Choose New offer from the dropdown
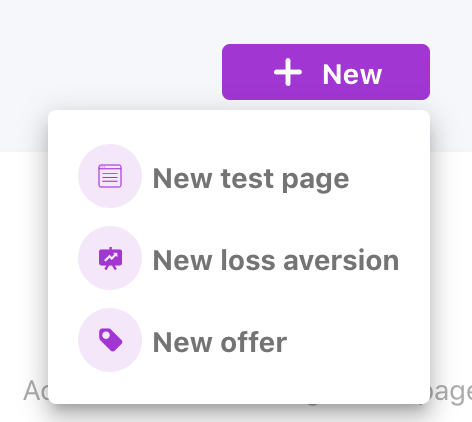 (239, 340)
